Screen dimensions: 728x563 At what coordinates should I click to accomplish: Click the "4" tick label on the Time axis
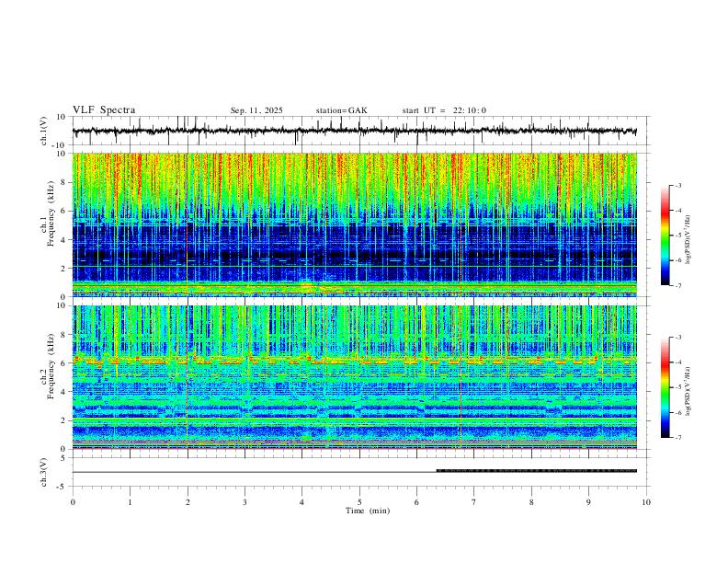click(x=302, y=502)
